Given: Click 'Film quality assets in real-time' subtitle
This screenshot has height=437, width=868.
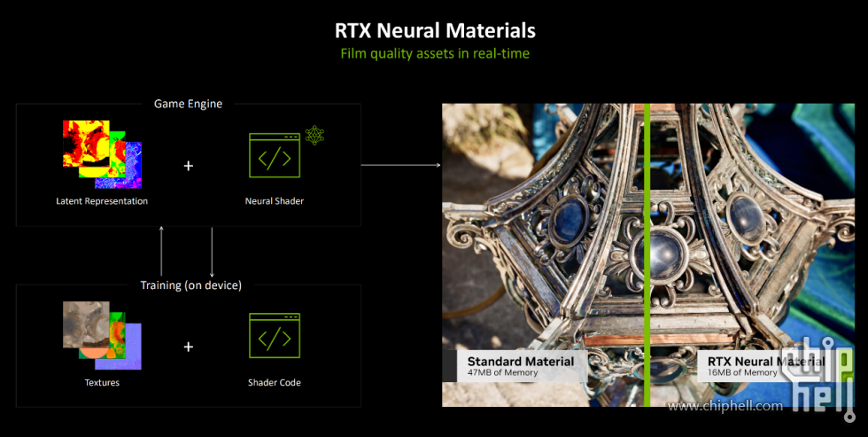Looking at the screenshot, I should [x=435, y=54].
